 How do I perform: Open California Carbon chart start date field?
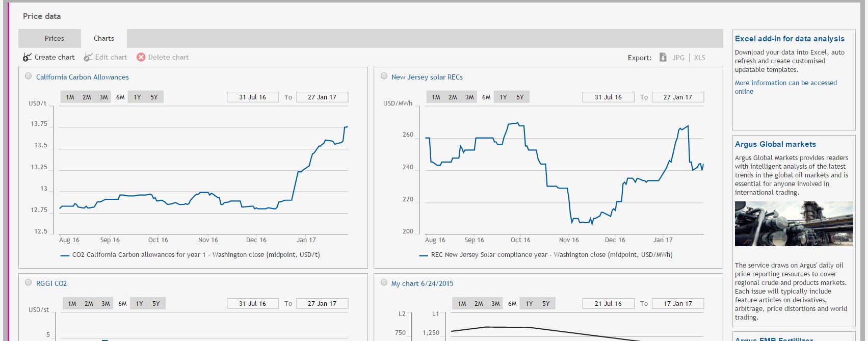pyautogui.click(x=252, y=97)
